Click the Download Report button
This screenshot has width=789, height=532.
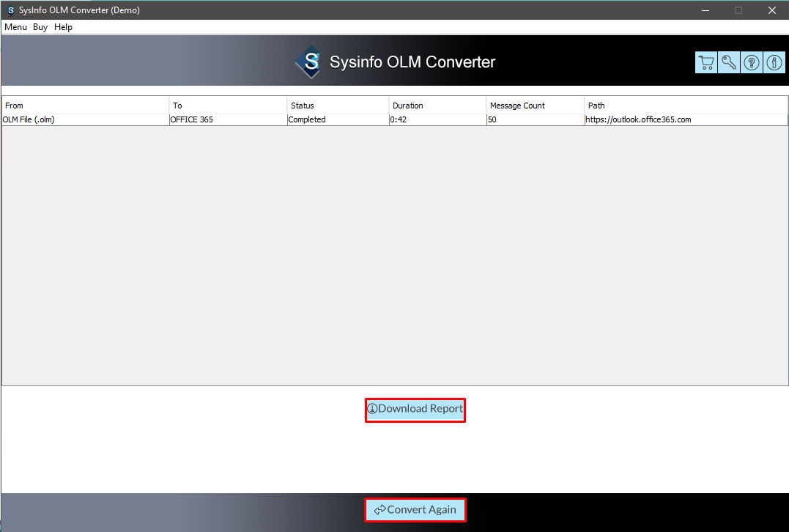coord(415,410)
